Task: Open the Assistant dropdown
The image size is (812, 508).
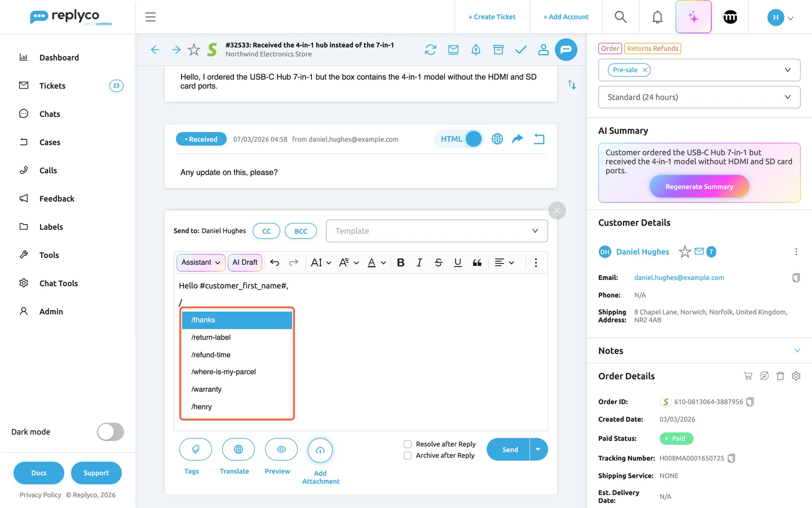Action: point(201,262)
